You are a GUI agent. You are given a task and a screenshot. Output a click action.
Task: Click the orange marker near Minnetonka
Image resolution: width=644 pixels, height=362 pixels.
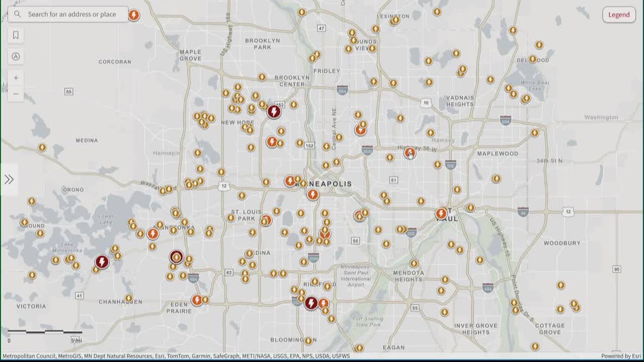152,234
